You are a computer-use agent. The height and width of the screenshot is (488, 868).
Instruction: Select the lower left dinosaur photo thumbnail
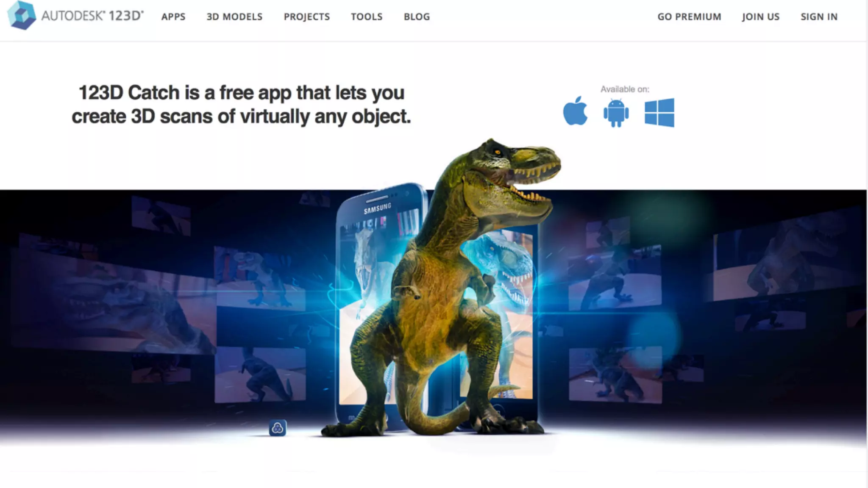260,374
